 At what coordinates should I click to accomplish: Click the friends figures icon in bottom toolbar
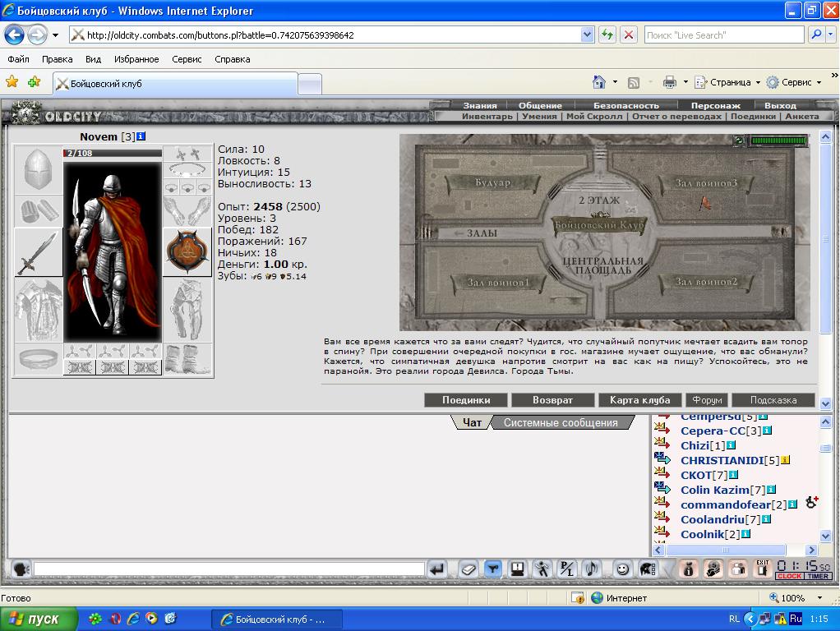[738, 569]
